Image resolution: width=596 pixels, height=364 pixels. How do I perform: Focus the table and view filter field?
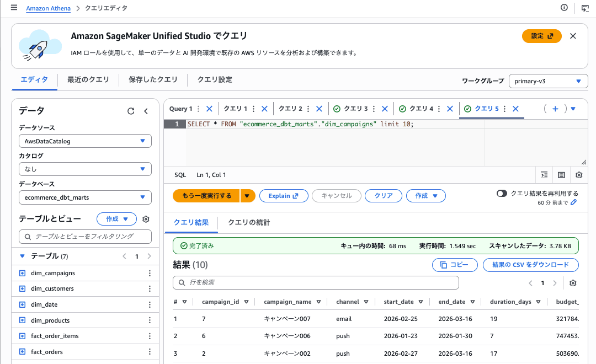(85, 237)
